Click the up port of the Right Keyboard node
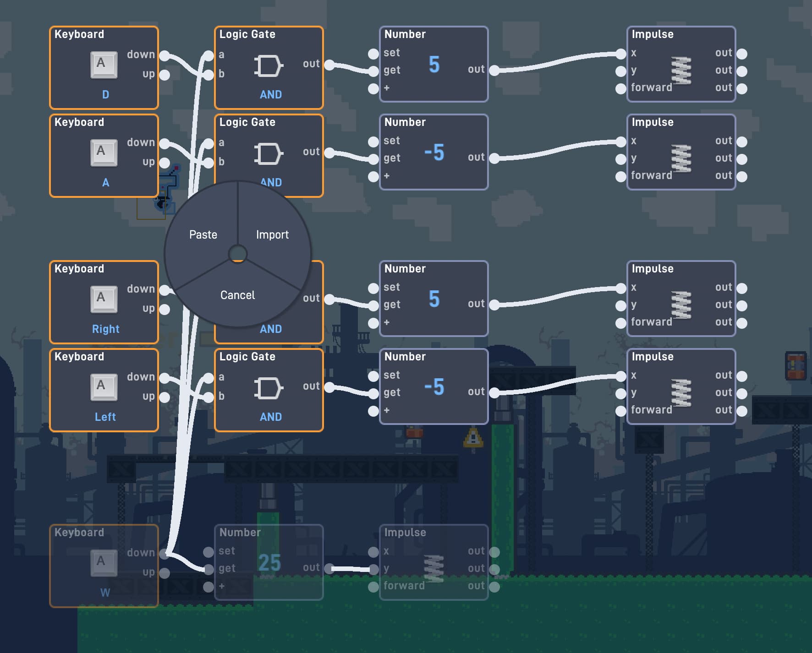 (x=165, y=310)
